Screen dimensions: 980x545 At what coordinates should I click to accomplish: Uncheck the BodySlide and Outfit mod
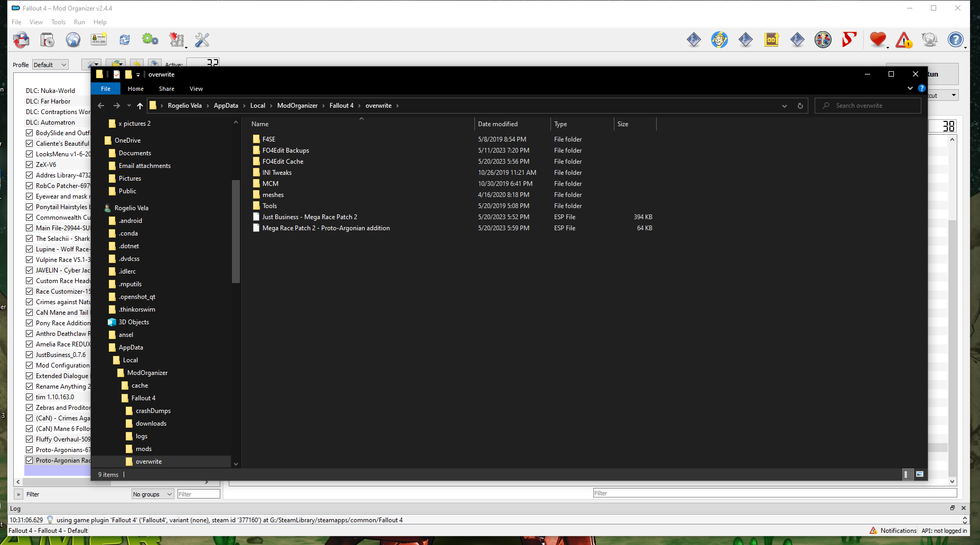click(x=30, y=133)
